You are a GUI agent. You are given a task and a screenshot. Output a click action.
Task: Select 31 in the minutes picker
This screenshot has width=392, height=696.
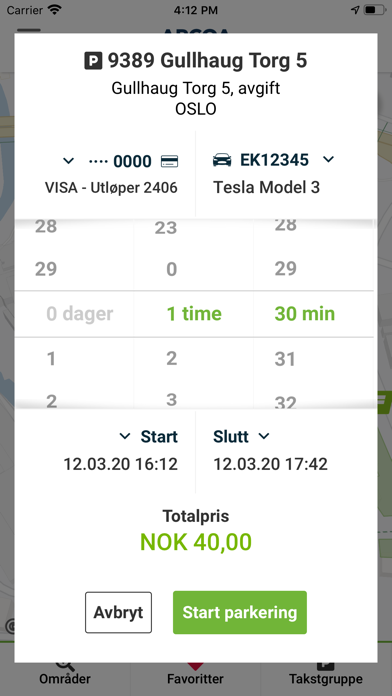click(285, 359)
